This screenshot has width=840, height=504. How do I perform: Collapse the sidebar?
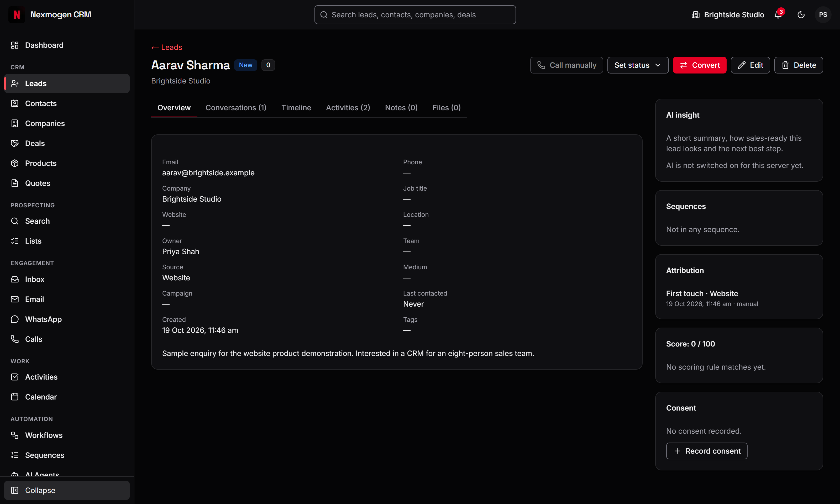(67, 490)
